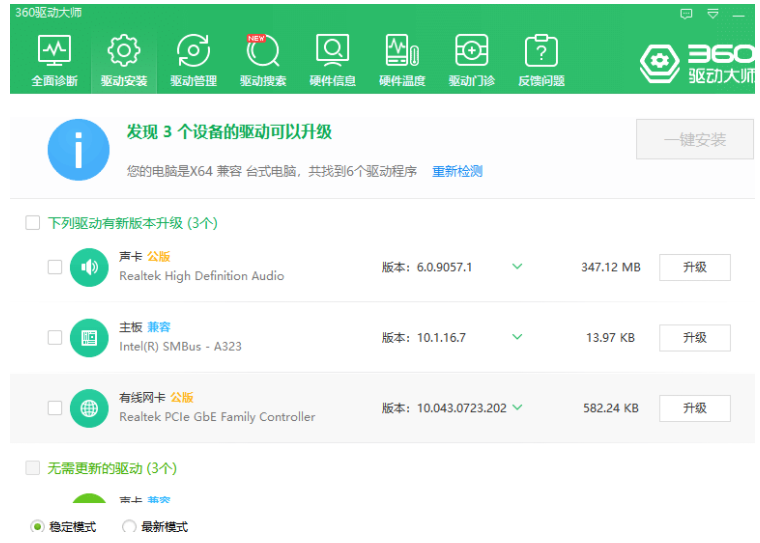Check the 无需更新的驱动 checkbox
The width and height of the screenshot is (760, 543).
point(32,468)
